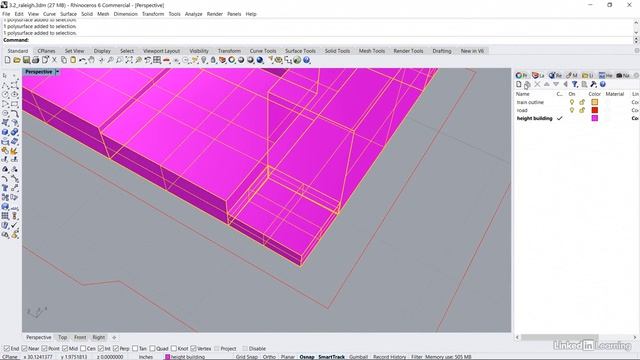This screenshot has height=360, width=640.
Task: Switch to the Mesh Tools toolbar tab
Action: coord(372,51)
